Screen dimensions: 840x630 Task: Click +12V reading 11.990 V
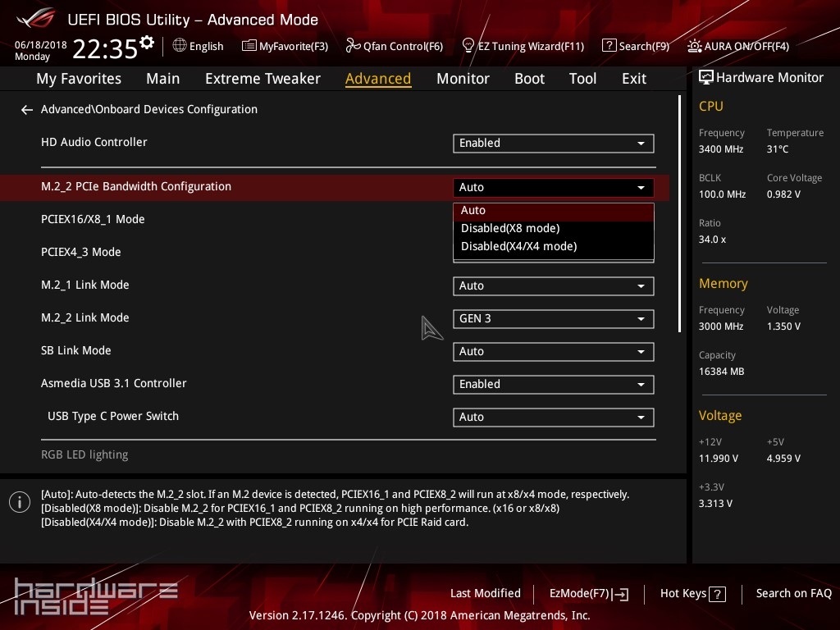click(x=719, y=459)
